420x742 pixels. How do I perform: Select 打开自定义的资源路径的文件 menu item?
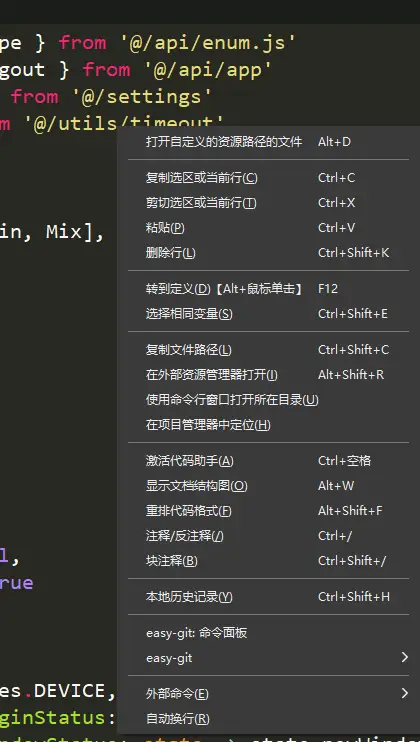pyautogui.click(x=268, y=141)
